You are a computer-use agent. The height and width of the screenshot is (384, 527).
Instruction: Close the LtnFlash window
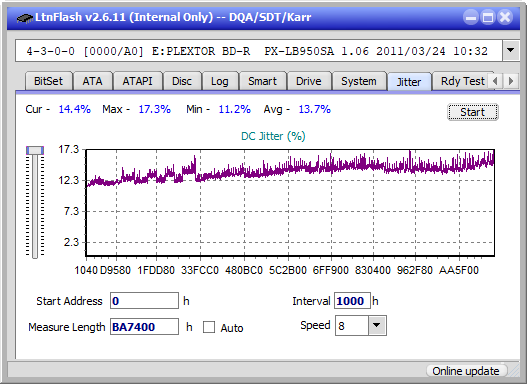(x=505, y=17)
